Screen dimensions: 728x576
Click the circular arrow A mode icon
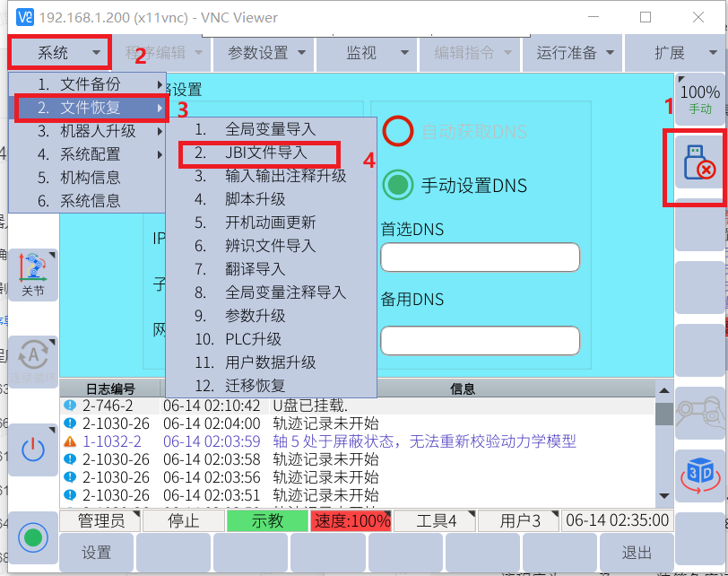click(x=33, y=361)
